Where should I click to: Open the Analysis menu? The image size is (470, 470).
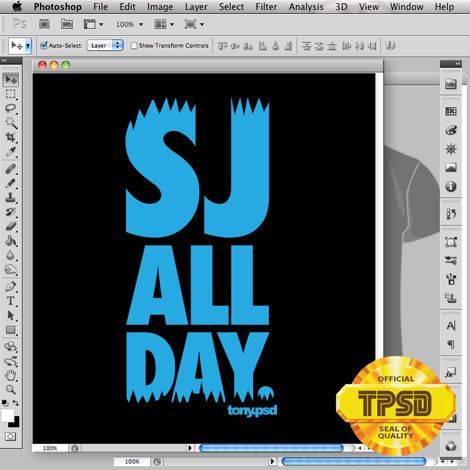click(x=306, y=7)
